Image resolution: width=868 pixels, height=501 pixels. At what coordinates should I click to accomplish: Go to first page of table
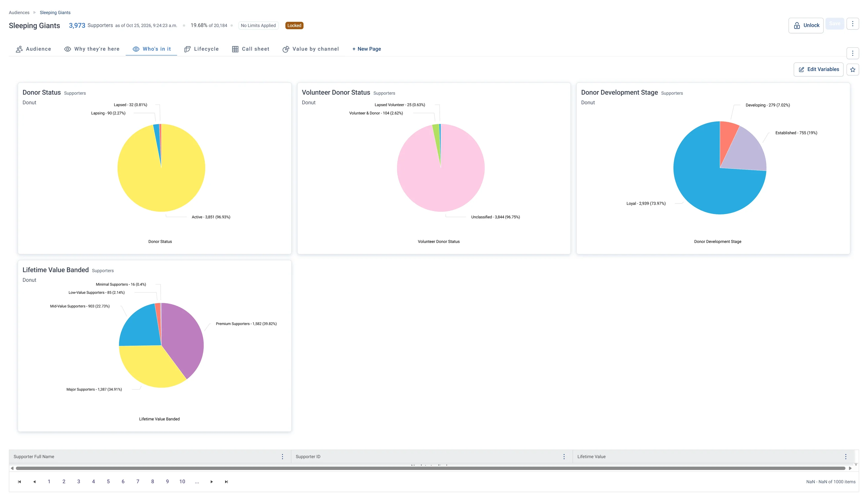click(19, 482)
